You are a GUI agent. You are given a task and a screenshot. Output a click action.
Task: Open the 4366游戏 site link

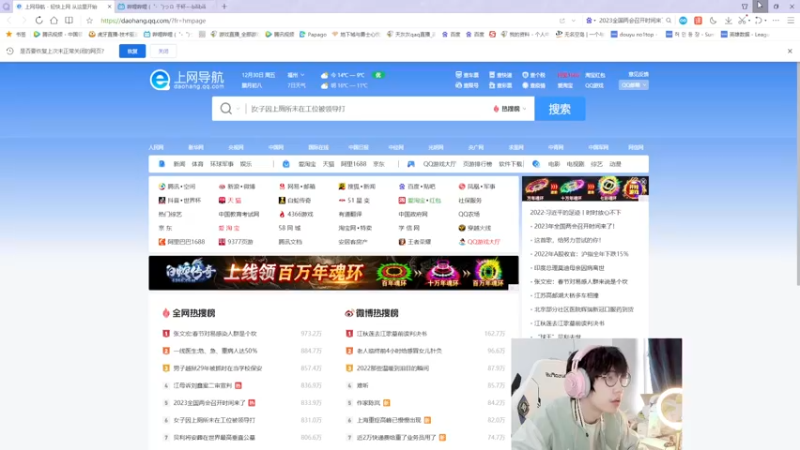pyautogui.click(x=296, y=214)
